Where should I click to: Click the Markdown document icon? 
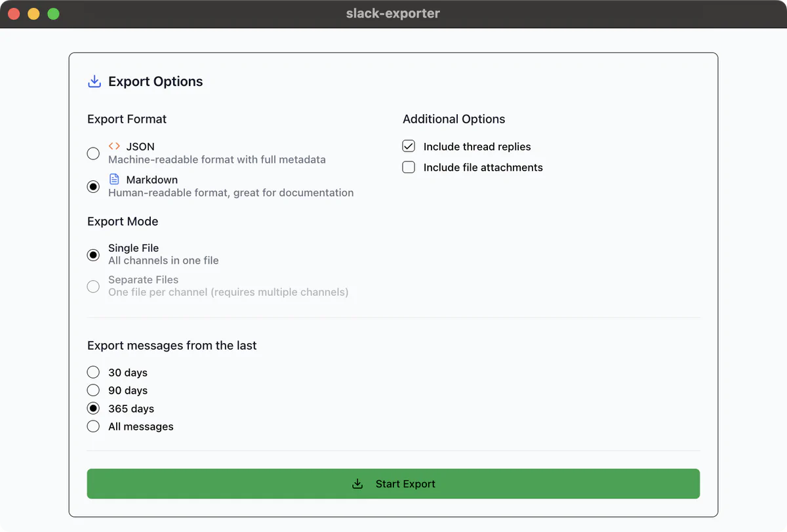point(114,179)
